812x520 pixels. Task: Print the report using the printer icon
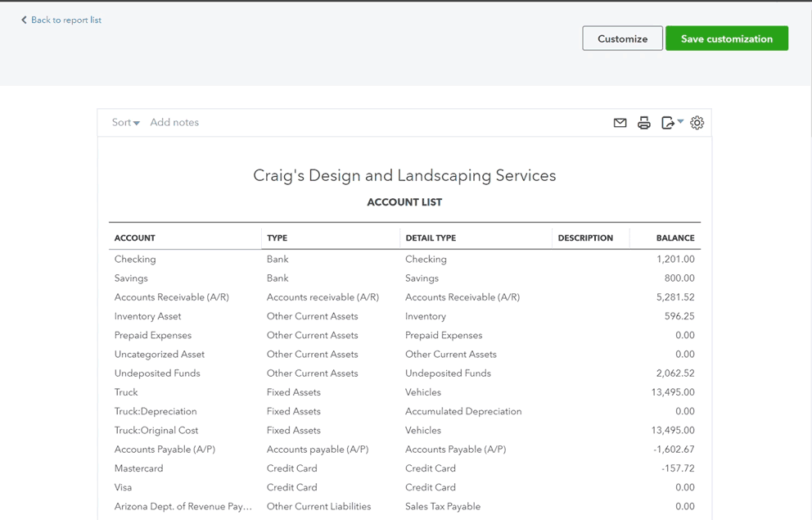tap(644, 122)
